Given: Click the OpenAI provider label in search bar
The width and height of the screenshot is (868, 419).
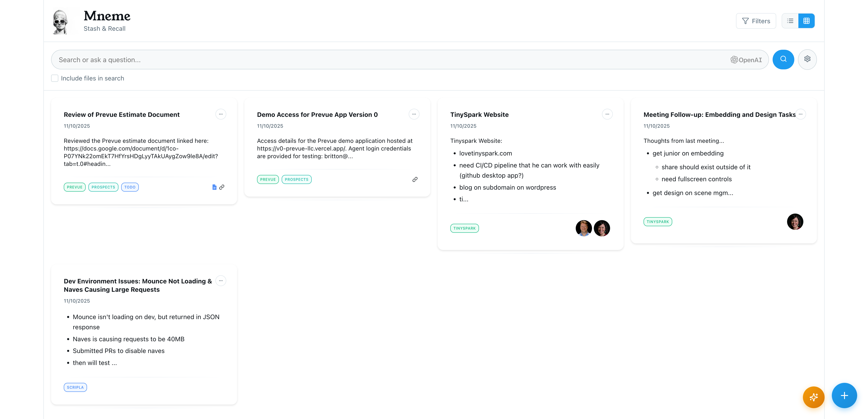Looking at the screenshot, I should (746, 60).
